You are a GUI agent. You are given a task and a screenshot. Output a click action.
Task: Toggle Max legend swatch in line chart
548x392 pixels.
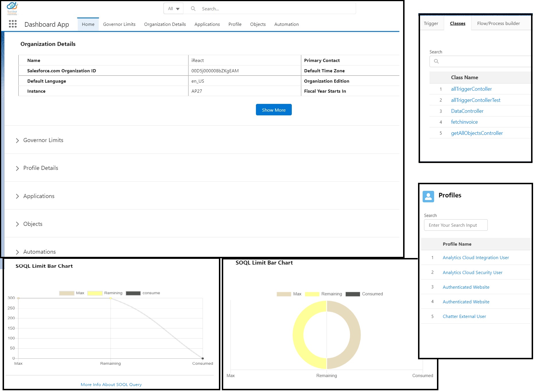[67, 293]
